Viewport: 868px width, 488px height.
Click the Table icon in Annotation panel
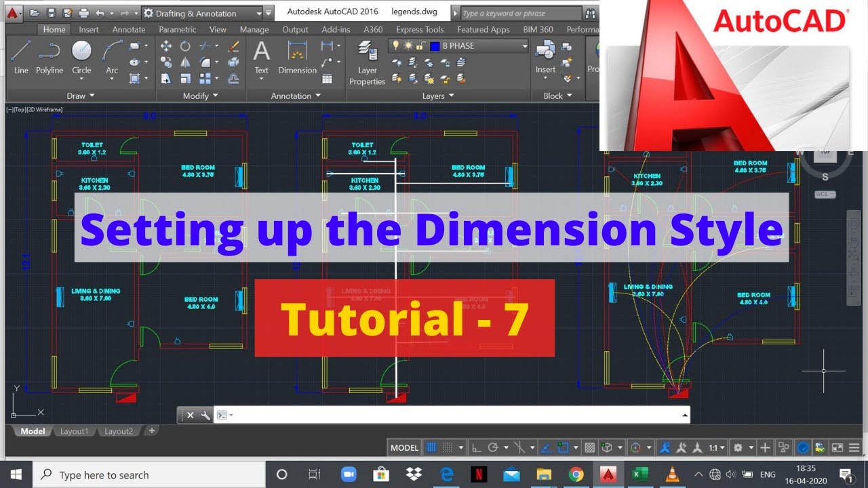327,79
